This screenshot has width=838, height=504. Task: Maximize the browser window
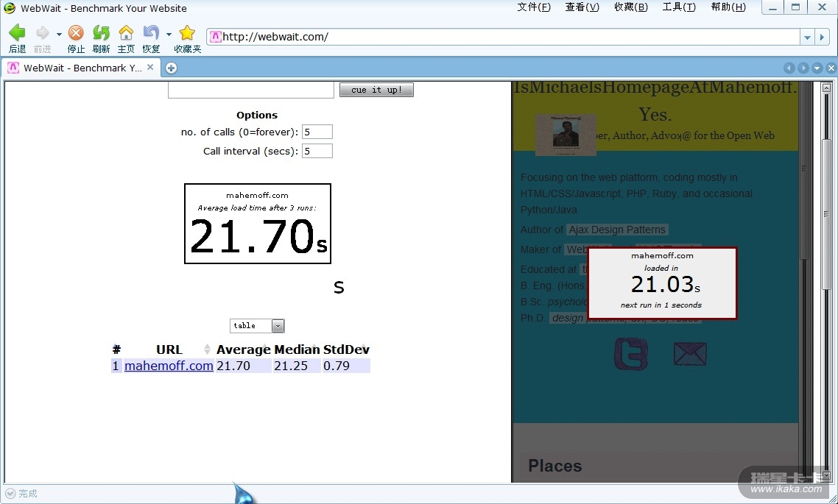coord(796,7)
